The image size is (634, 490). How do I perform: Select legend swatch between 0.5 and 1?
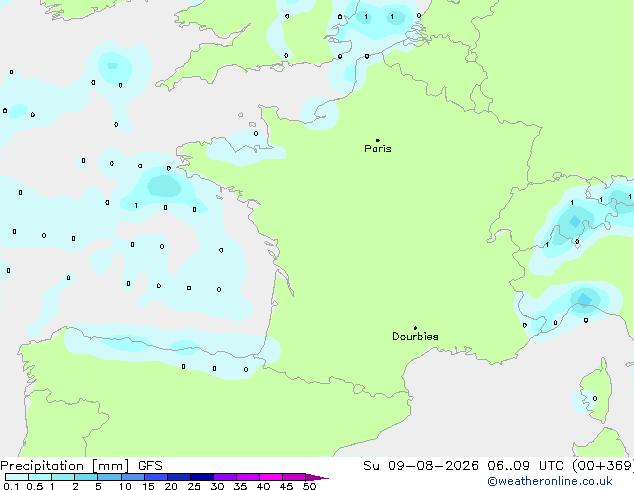click(40, 477)
